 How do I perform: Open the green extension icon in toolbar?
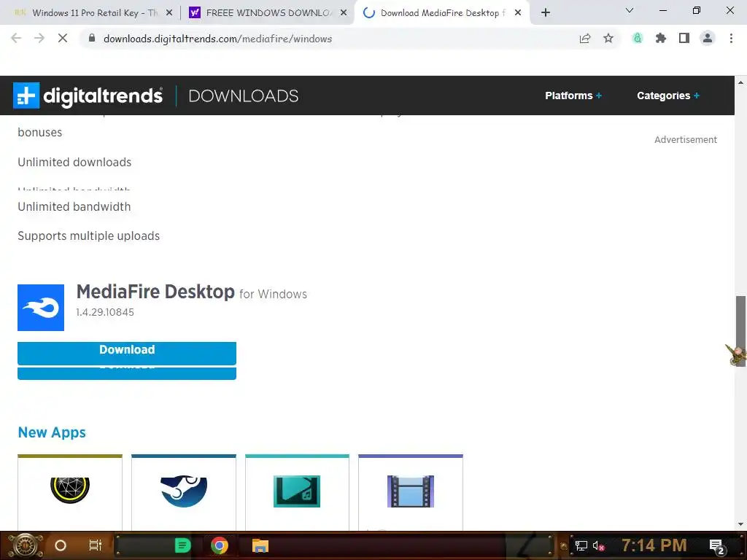(x=638, y=38)
